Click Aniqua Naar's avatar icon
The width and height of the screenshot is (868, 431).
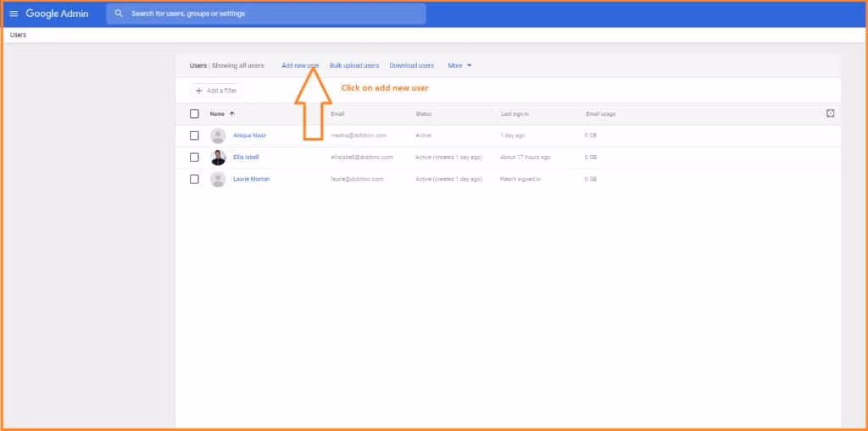click(x=218, y=135)
